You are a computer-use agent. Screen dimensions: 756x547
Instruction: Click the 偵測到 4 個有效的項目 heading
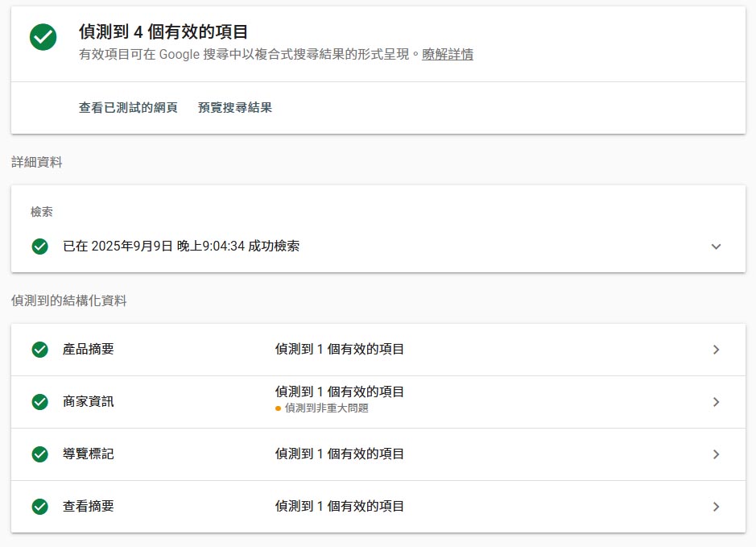tap(163, 32)
